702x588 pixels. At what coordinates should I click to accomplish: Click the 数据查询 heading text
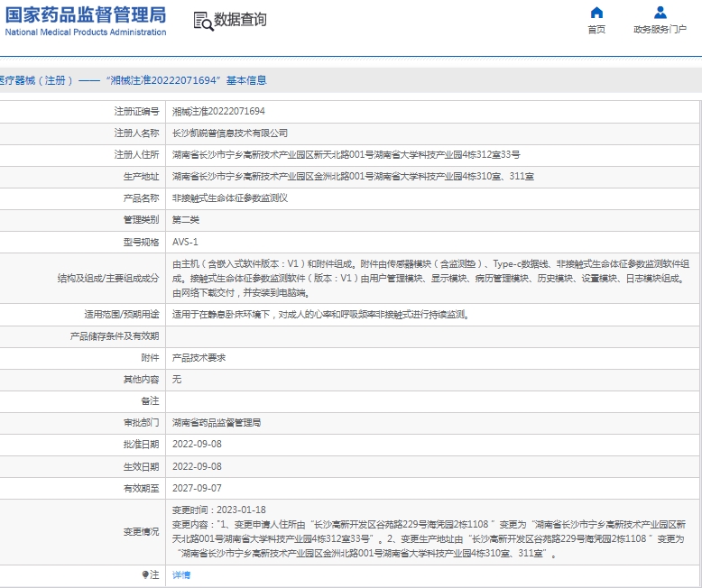[x=240, y=20]
